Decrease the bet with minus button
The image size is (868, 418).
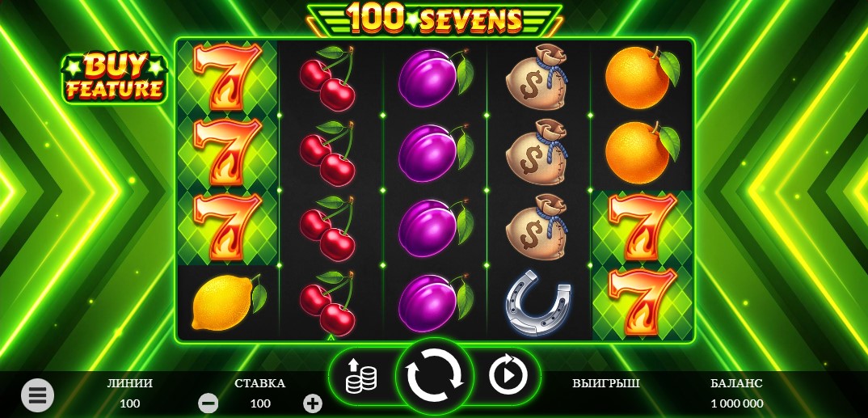tap(209, 403)
